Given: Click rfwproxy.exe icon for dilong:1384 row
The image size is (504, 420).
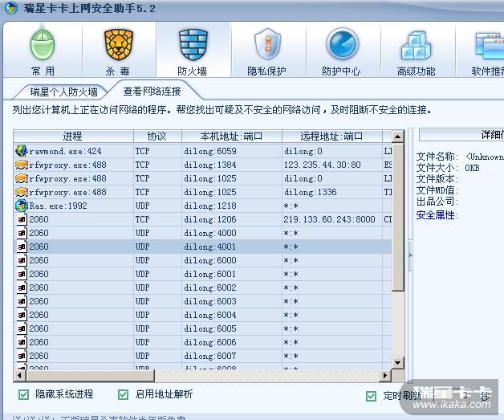Looking at the screenshot, I should pos(21,165).
